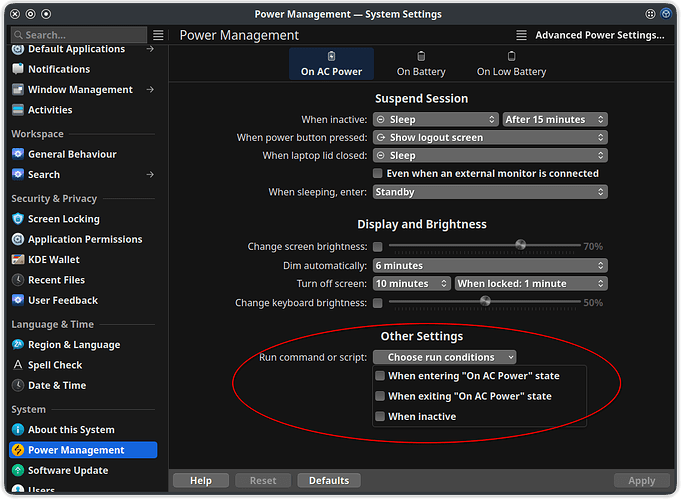The image size is (681, 499).
Task: Open the 'When locked: 1 minute' dropdown
Action: (x=531, y=284)
